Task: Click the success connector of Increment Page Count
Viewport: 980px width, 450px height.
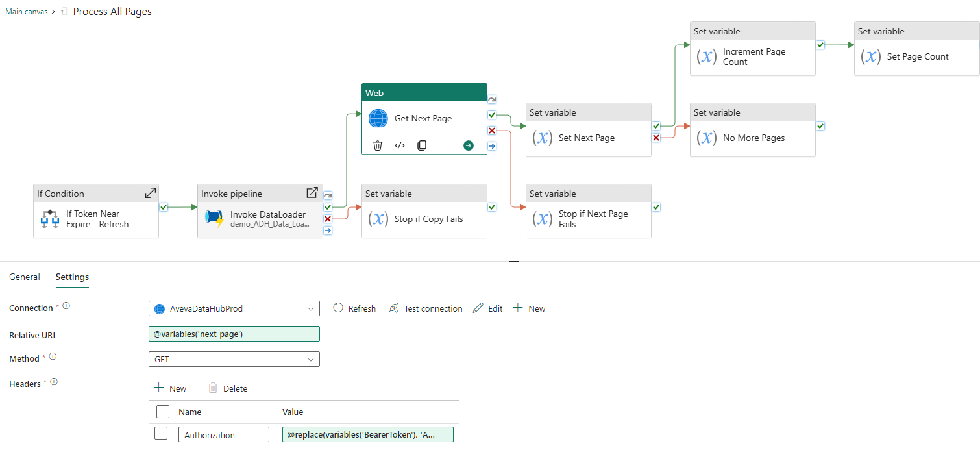Action: [820, 45]
